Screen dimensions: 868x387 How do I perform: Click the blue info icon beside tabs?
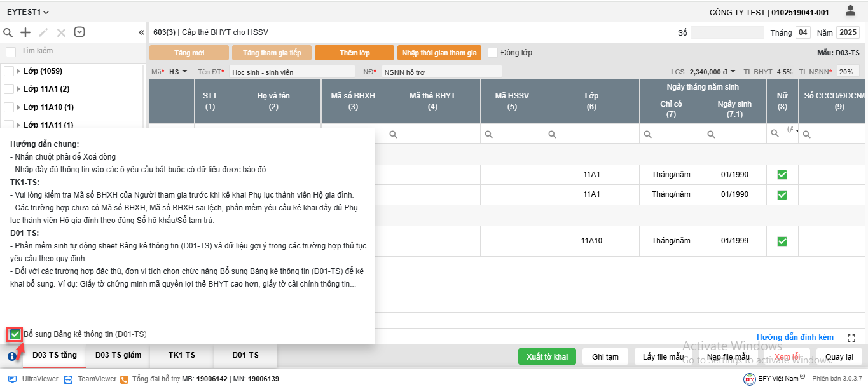point(12,356)
